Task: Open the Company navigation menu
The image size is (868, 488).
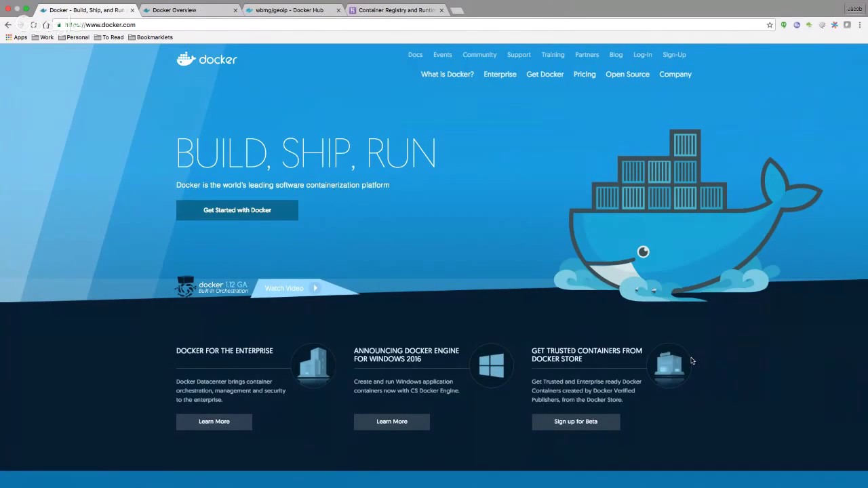Action: coord(675,75)
